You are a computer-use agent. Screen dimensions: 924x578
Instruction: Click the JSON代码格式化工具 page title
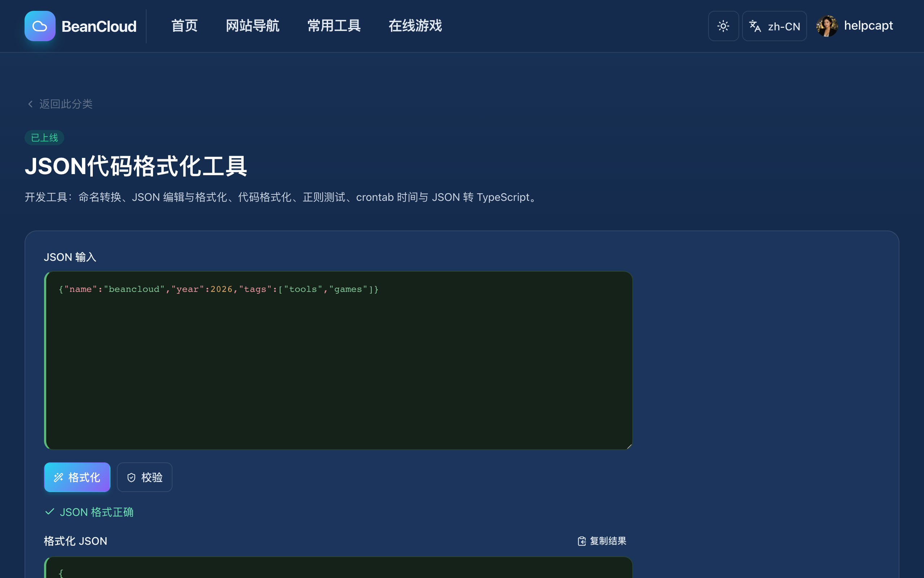136,166
